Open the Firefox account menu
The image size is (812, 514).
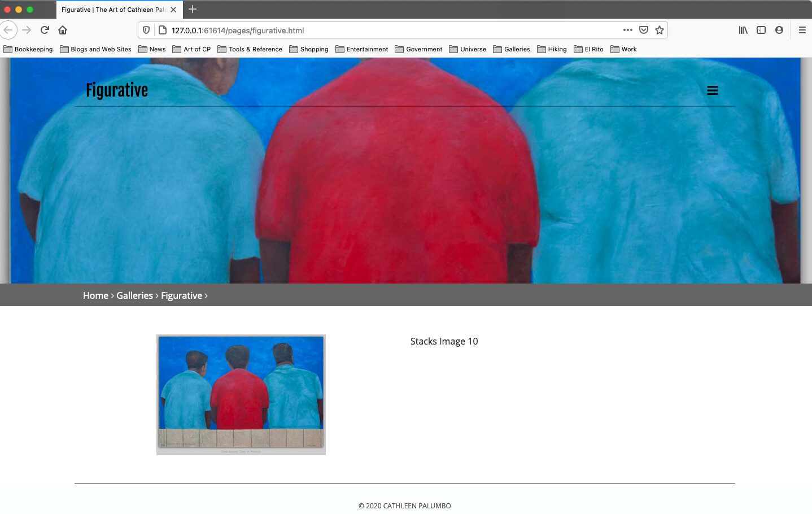779,30
